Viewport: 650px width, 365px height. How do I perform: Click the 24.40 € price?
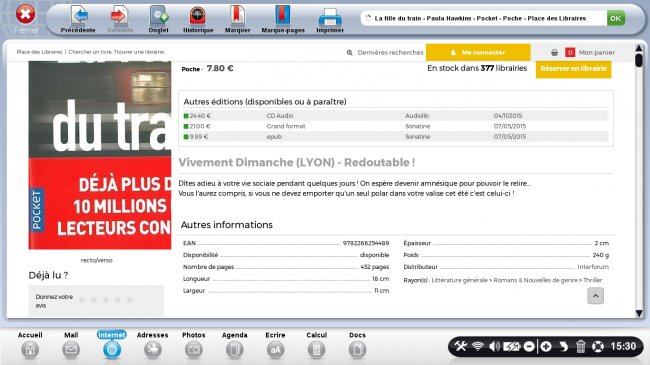200,116
